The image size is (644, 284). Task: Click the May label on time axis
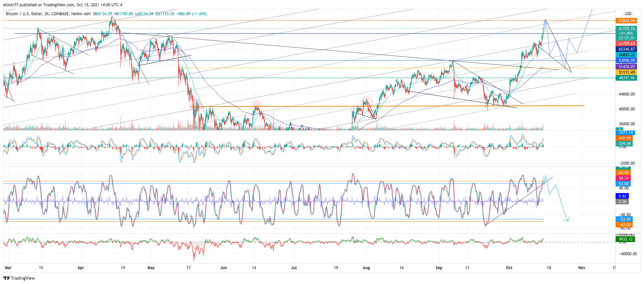tap(151, 268)
